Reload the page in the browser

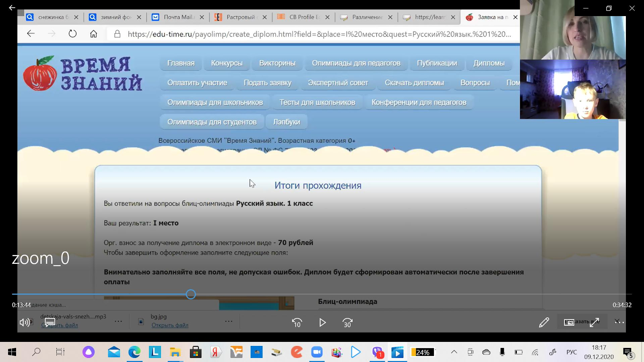(x=72, y=34)
